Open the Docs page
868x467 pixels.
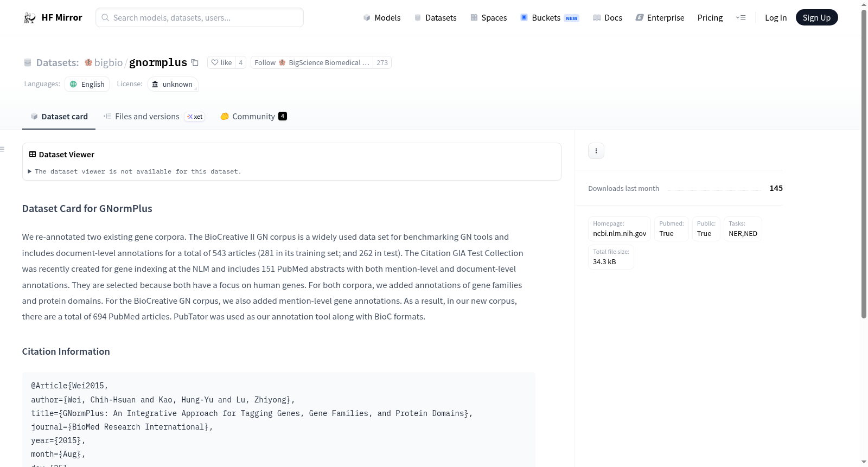click(x=608, y=17)
